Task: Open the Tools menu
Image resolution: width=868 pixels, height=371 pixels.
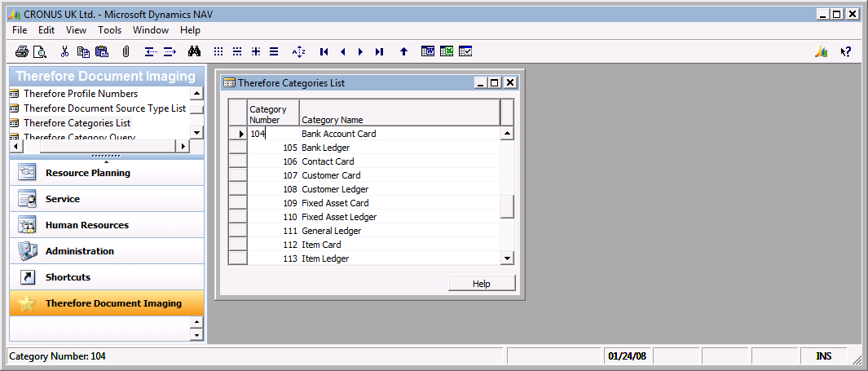Action: point(110,30)
